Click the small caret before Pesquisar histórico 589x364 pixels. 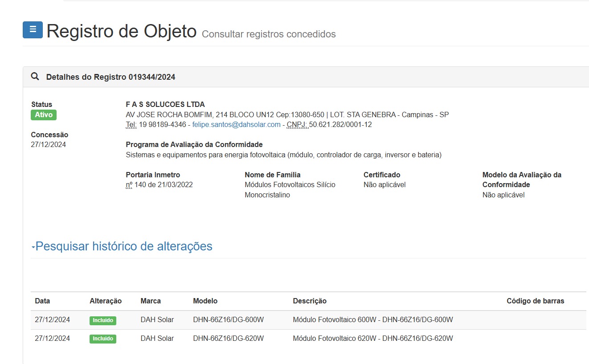point(33,248)
